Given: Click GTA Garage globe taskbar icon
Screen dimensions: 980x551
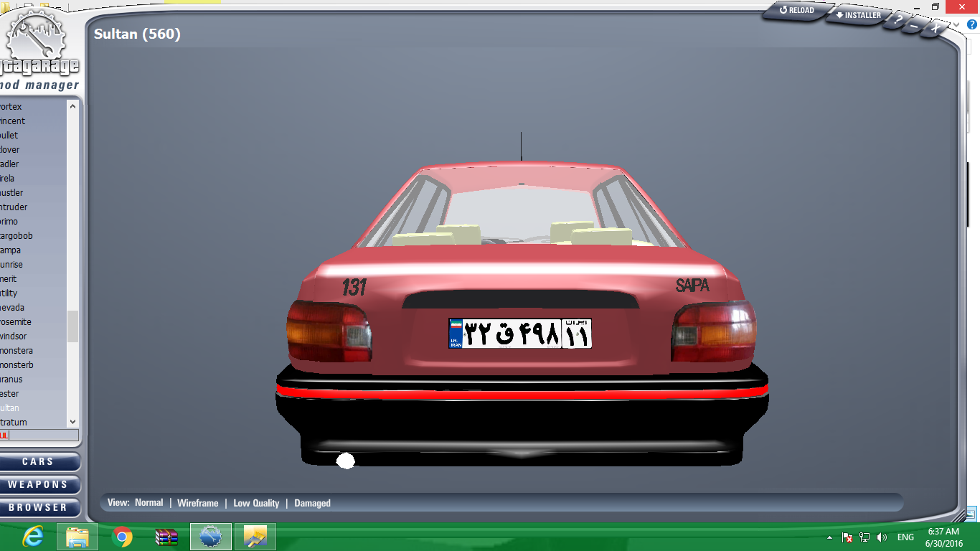Looking at the screenshot, I should (211, 537).
